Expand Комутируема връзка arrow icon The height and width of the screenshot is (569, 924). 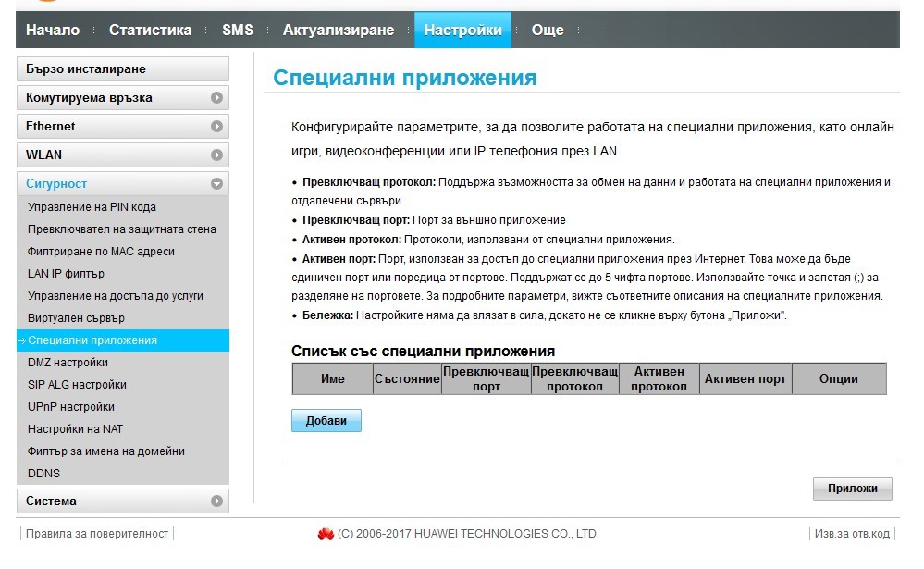pos(216,98)
